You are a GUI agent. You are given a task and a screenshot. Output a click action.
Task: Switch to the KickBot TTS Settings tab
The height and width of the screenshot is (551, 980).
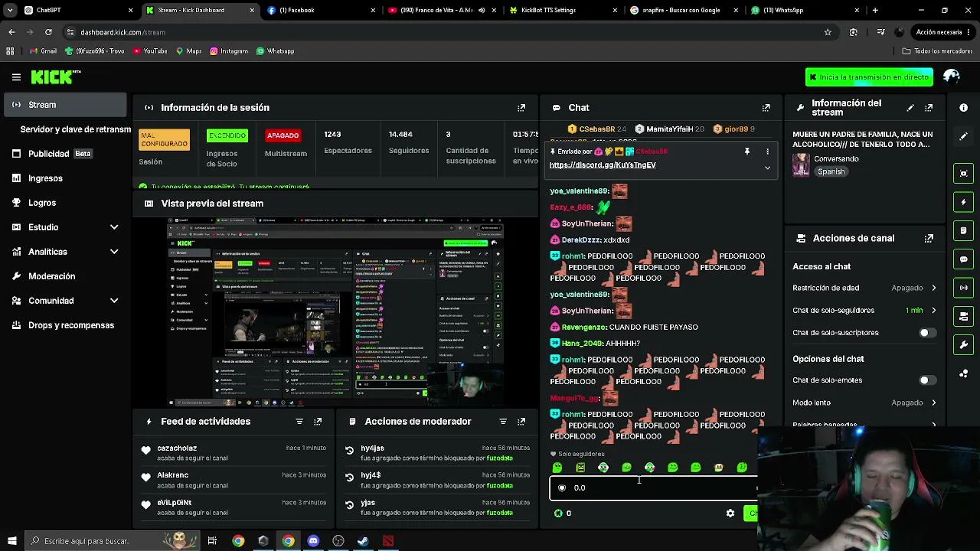point(563,10)
